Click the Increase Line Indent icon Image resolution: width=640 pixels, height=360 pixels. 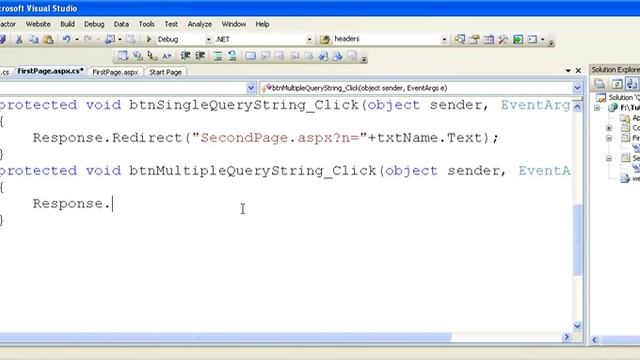tap(200, 56)
